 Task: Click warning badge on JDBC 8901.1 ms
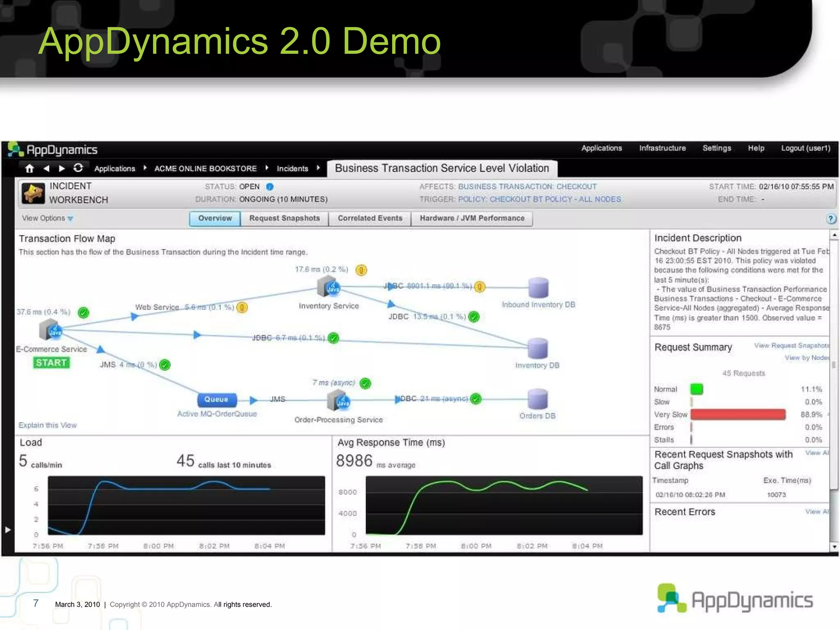coord(479,287)
